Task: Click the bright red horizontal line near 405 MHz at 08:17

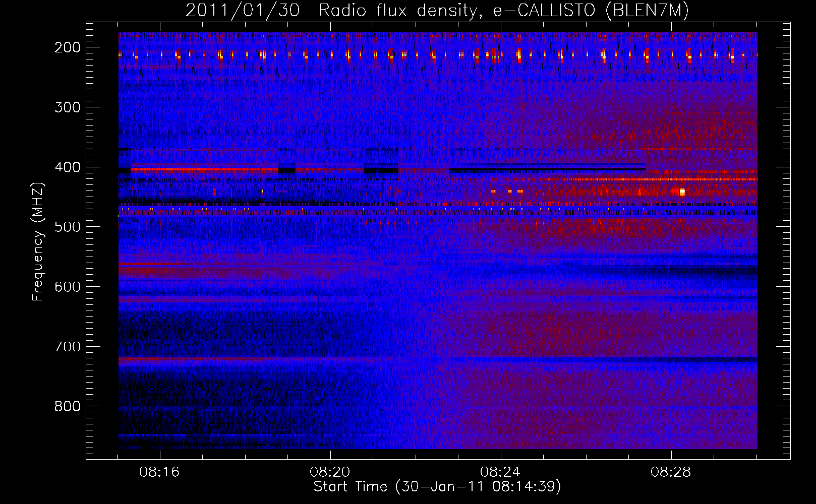Action: click(x=204, y=170)
